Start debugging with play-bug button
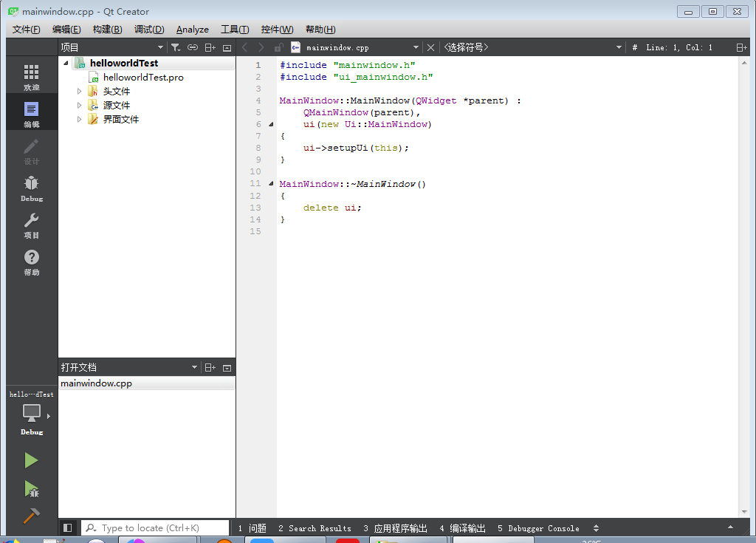This screenshot has height=543, width=756. tap(31, 489)
